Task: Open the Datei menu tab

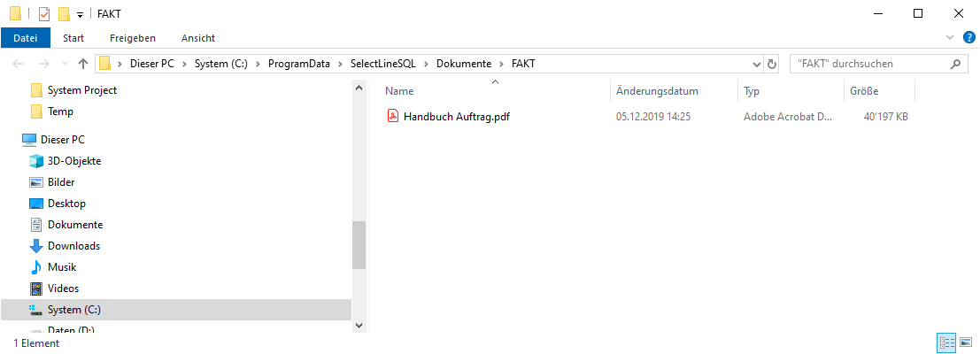Action: [x=26, y=38]
